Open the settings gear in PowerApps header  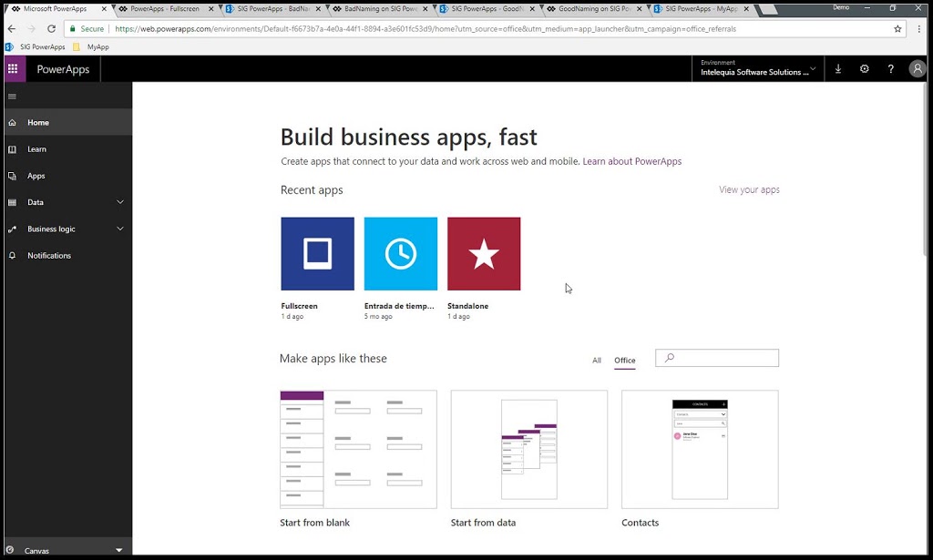pos(864,69)
